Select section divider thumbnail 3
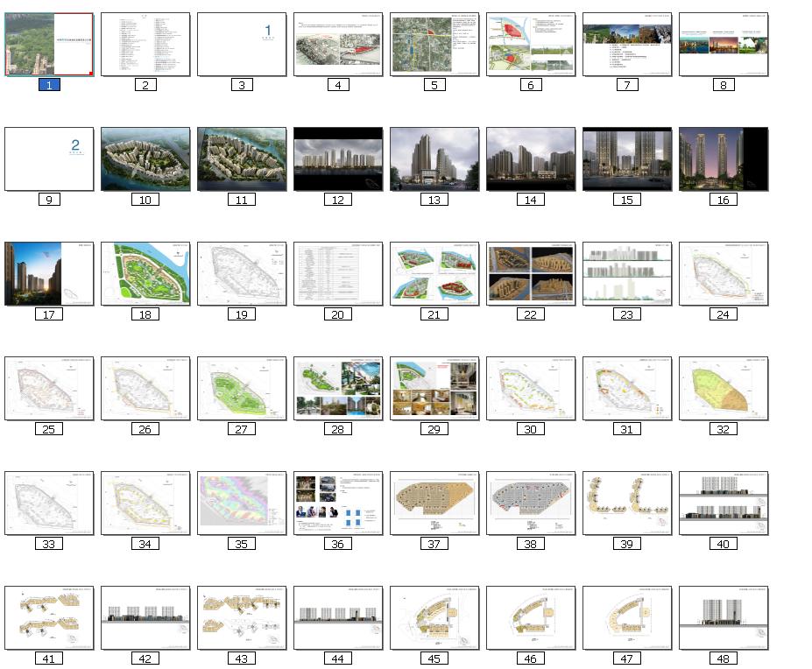The height and width of the screenshot is (669, 812). tap(242, 45)
